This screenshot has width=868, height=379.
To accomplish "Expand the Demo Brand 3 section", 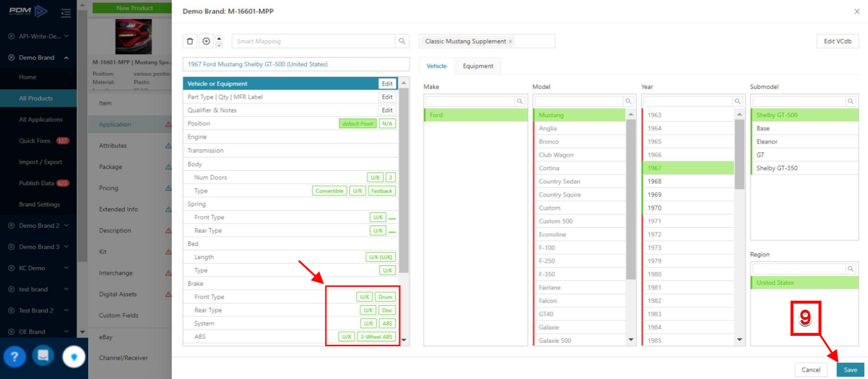I will tap(66, 247).
